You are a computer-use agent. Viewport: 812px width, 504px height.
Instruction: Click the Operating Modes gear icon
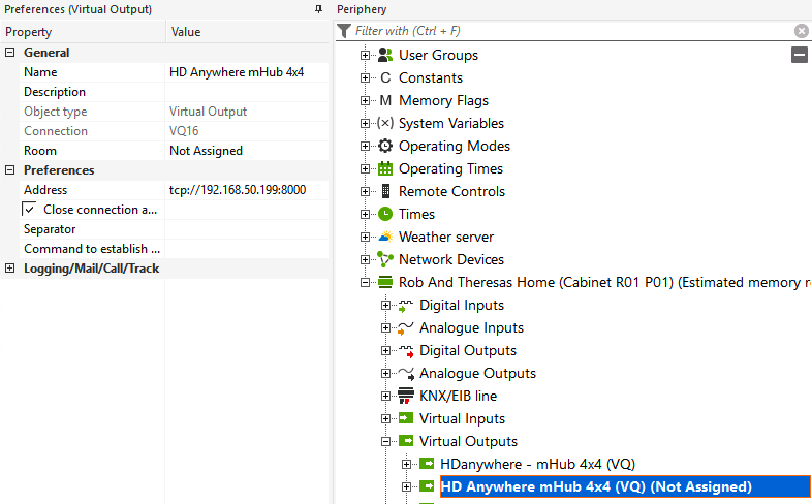[385, 146]
